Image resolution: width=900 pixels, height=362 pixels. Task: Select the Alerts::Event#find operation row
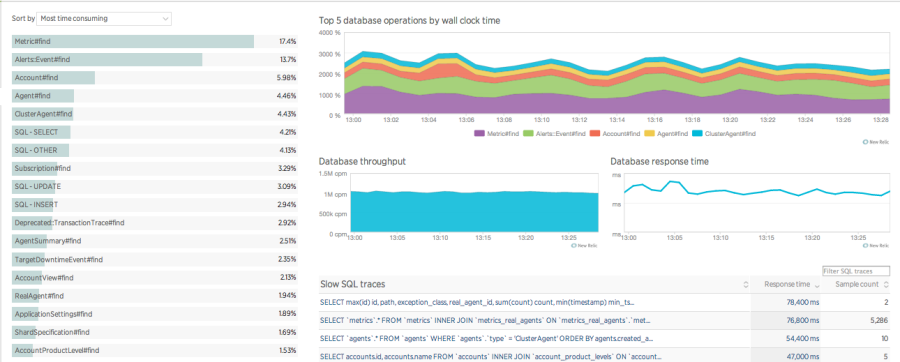point(154,60)
